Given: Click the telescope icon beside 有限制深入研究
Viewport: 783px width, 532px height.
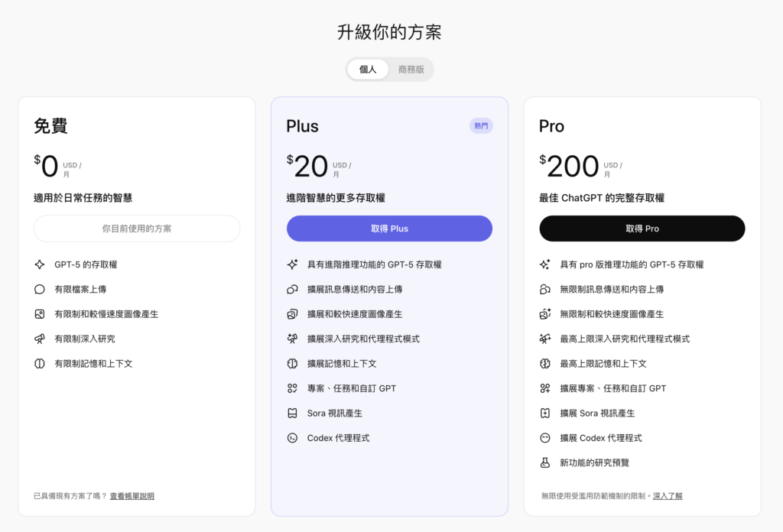Looking at the screenshot, I should click(x=40, y=339).
